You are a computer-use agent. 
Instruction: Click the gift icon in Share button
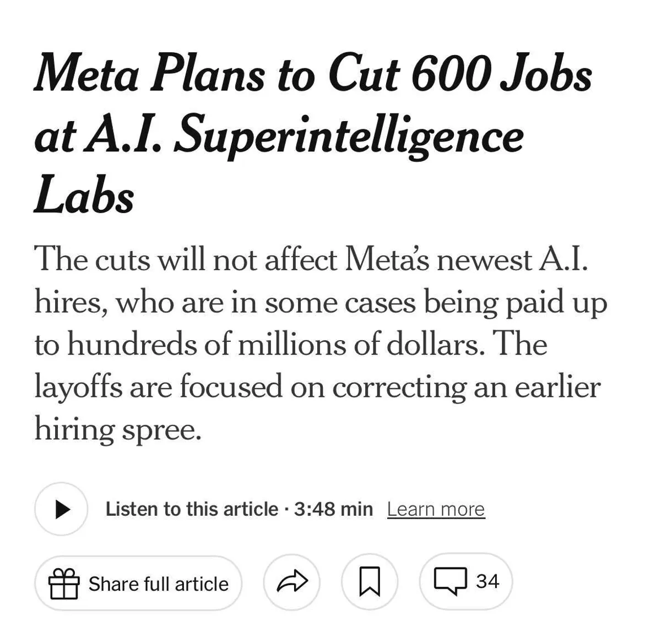pyautogui.click(x=64, y=583)
